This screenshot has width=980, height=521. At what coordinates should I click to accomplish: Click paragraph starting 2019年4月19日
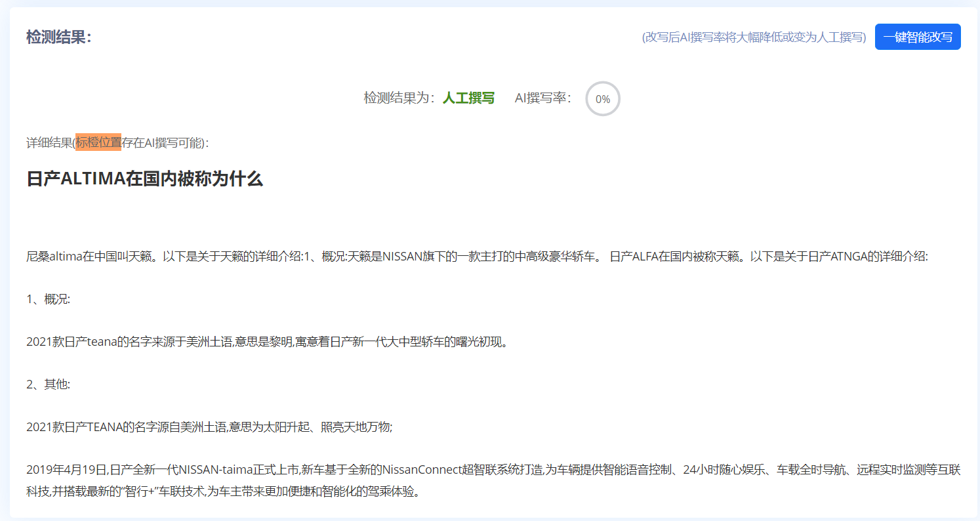coord(493,480)
